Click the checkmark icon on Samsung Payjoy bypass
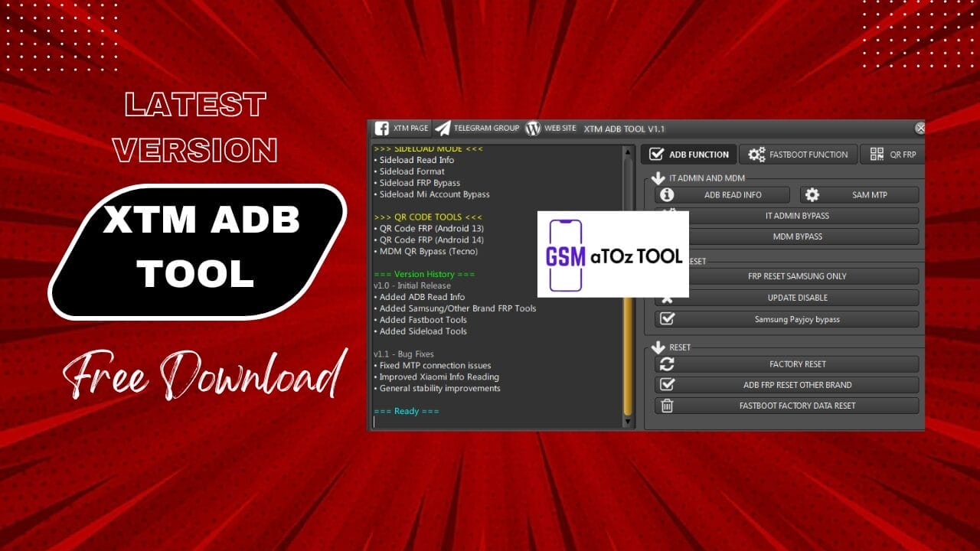Screen dimensions: 980x551 coord(667,319)
